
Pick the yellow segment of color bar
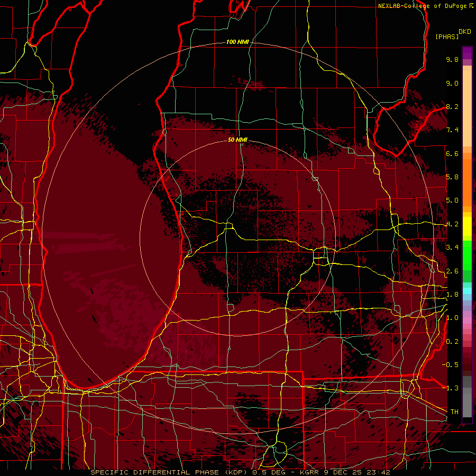467,226
